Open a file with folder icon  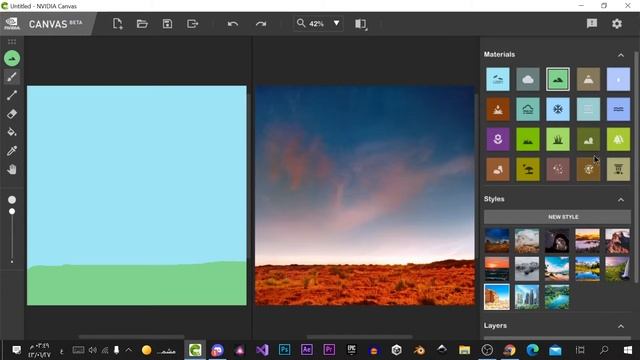142,24
